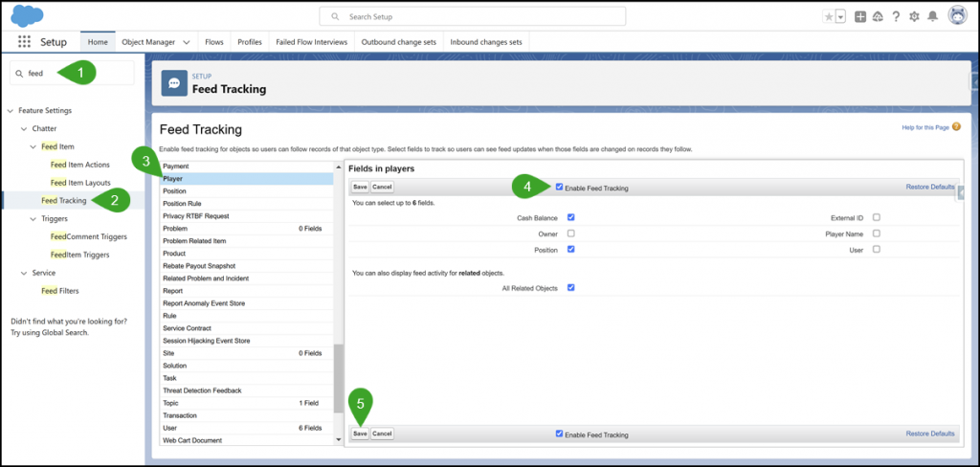
Task: Open the favorites list dropdown arrow
Action: pyautogui.click(x=840, y=17)
